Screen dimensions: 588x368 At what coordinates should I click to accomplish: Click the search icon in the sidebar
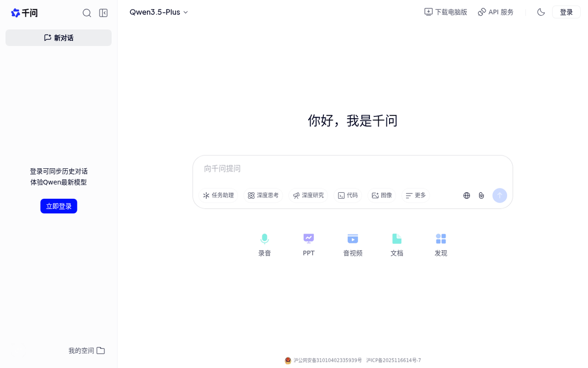(x=87, y=13)
